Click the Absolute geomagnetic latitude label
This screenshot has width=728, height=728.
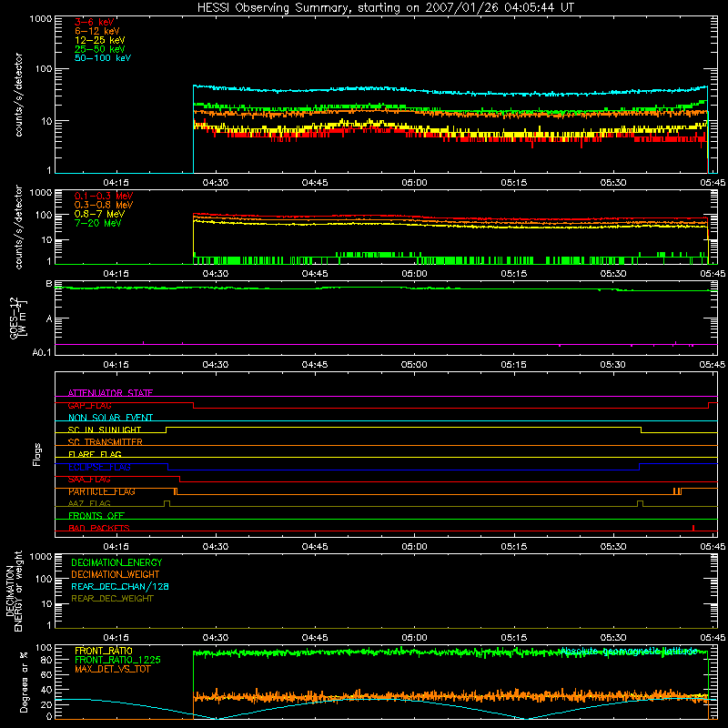629,651
